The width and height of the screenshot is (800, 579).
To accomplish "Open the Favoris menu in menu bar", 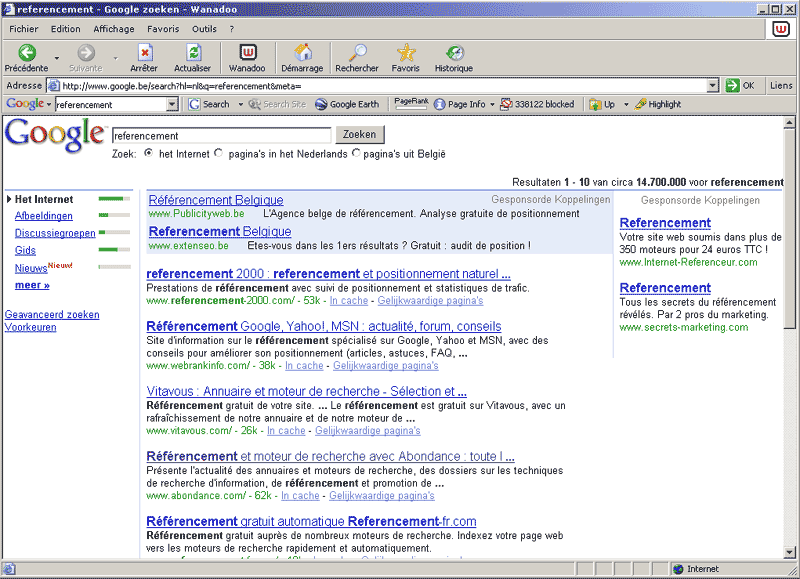I will click(x=163, y=29).
